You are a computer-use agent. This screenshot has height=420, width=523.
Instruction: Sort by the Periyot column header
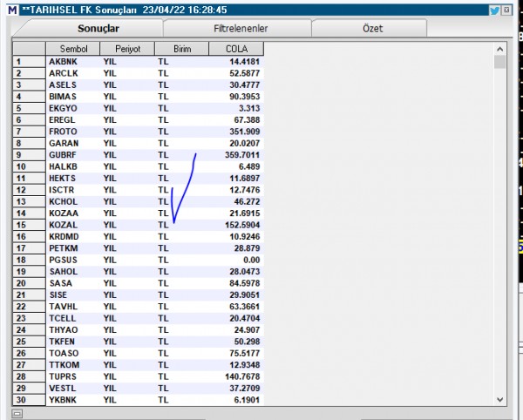[127, 49]
